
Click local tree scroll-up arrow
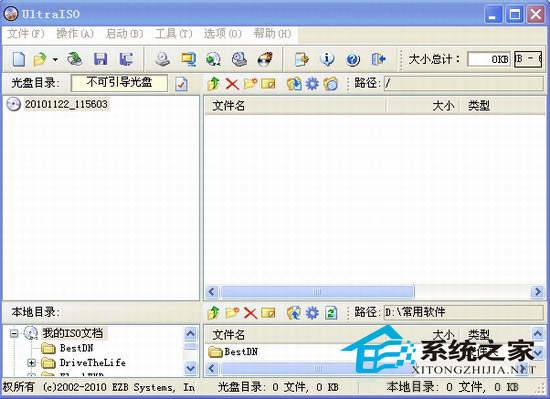click(190, 333)
